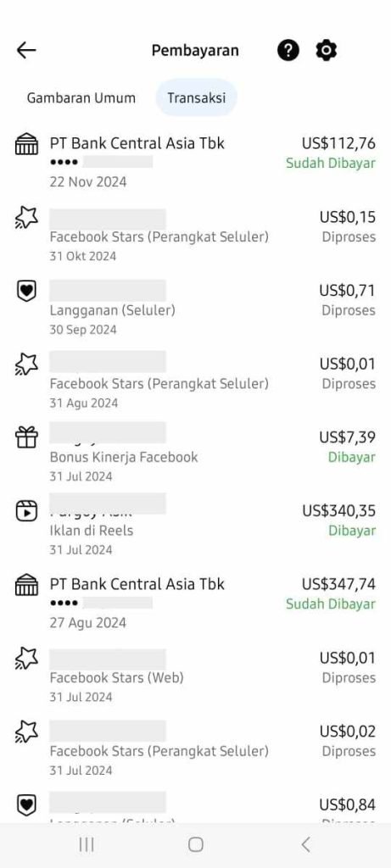
Task: Tap stars icon for Facebook Stars (Web)
Action: [26, 658]
